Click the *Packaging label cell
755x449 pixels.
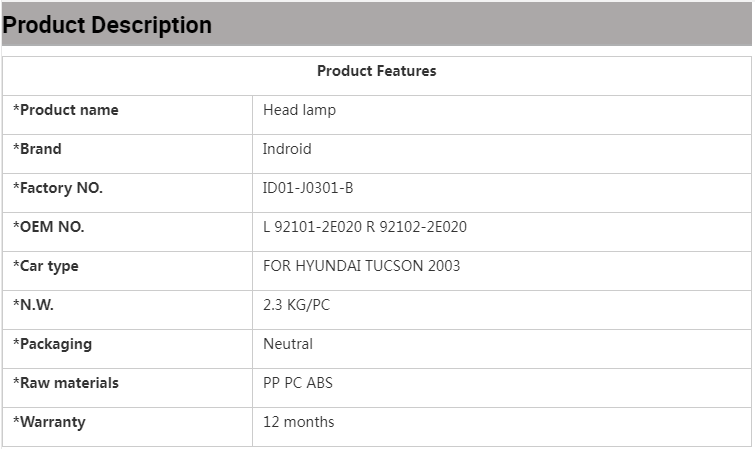(52, 344)
